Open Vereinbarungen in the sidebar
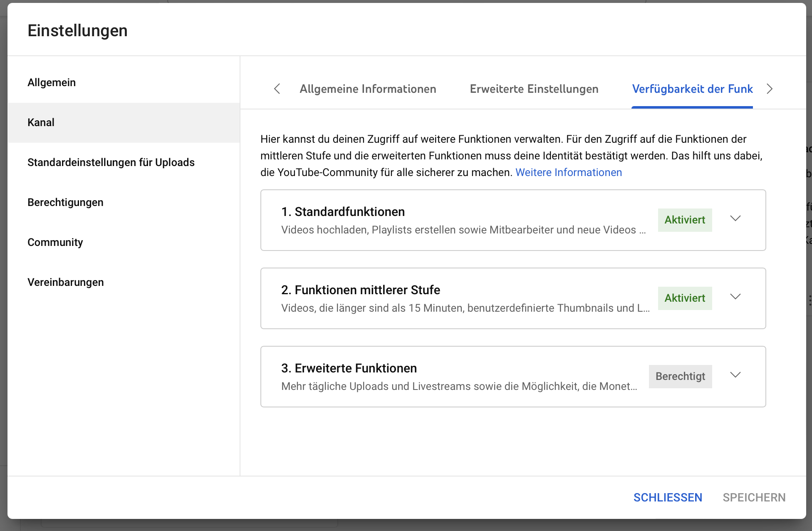Viewport: 812px width, 531px height. (65, 282)
